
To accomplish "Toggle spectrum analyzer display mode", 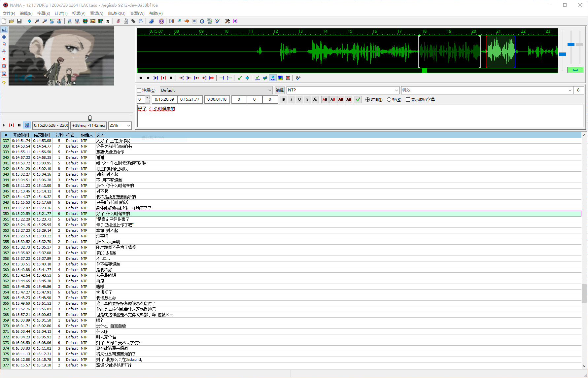I will pyautogui.click(x=280, y=78).
